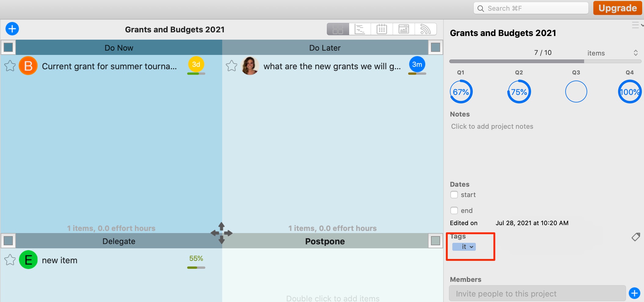Click the plus next to Invite people field
This screenshot has height=302, width=644.
click(634, 293)
